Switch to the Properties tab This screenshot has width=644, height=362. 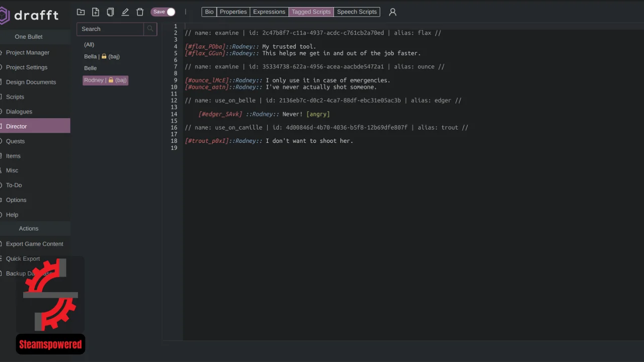(233, 12)
